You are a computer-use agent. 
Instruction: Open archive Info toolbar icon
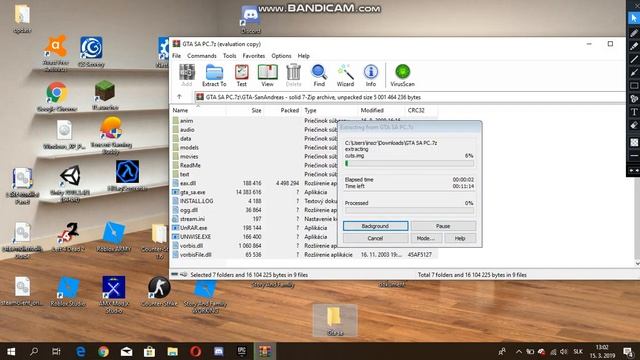coord(371,75)
